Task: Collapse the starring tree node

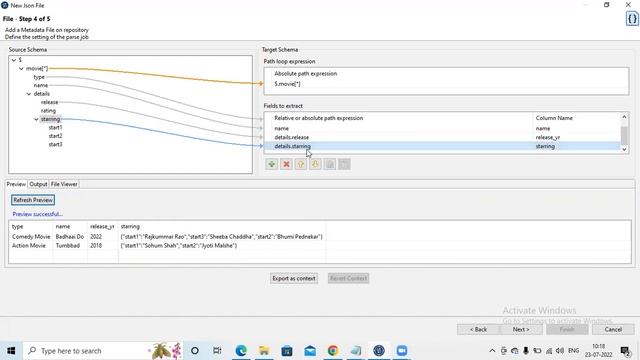Action: (36, 119)
